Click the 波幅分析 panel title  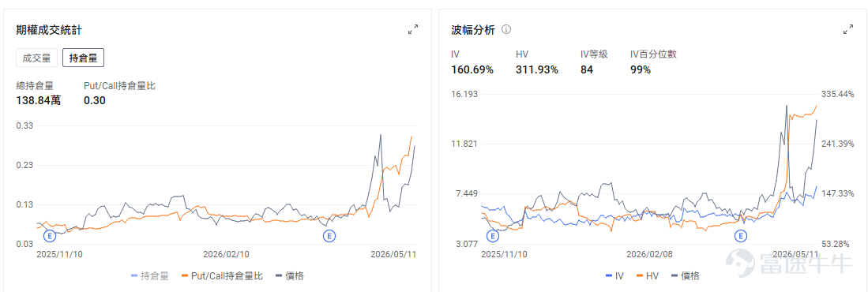point(473,30)
